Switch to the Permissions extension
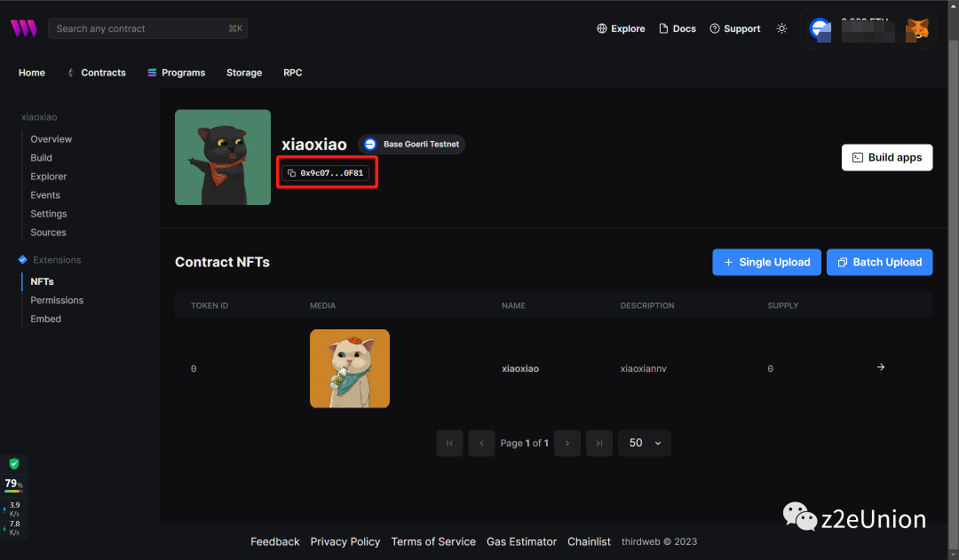Image resolution: width=959 pixels, height=560 pixels. [56, 300]
